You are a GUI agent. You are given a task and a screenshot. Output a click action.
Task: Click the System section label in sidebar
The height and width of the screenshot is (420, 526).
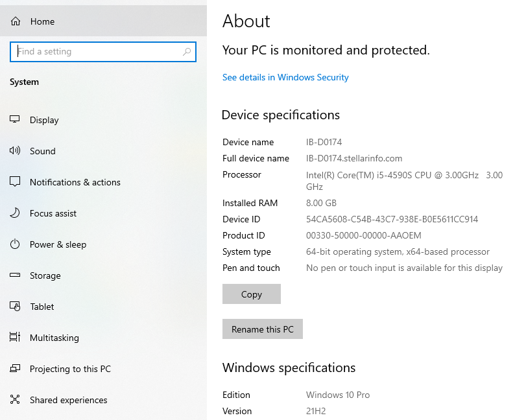pyautogui.click(x=24, y=82)
